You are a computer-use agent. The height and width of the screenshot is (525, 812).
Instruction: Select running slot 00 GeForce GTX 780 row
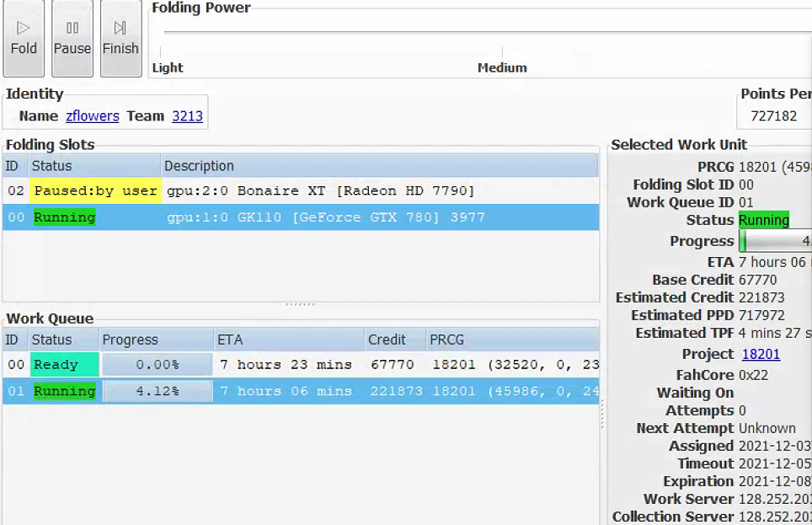[x=301, y=217]
